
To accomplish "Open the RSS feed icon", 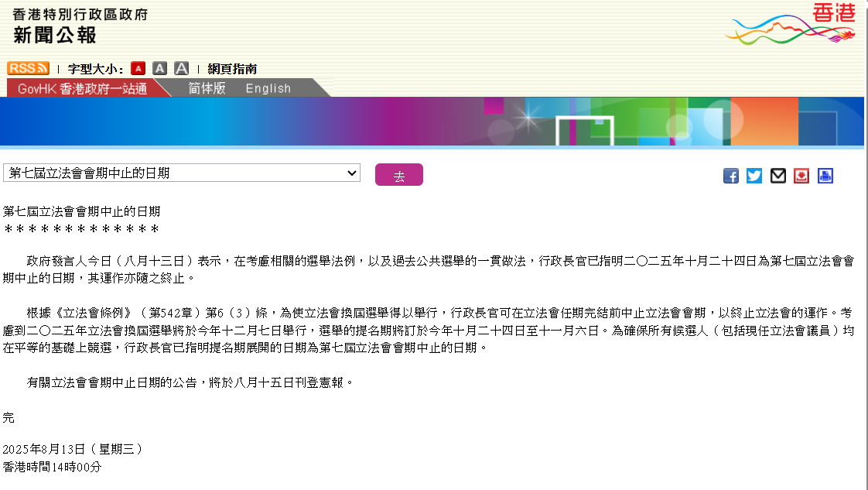I will pyautogui.click(x=29, y=68).
